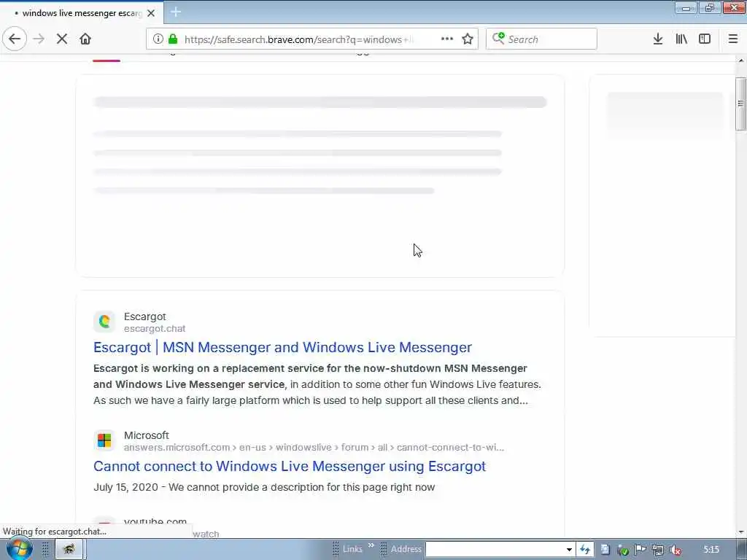Viewport: 747px width, 560px height.
Task: Click the system clock showing 5:15
Action: click(711, 550)
